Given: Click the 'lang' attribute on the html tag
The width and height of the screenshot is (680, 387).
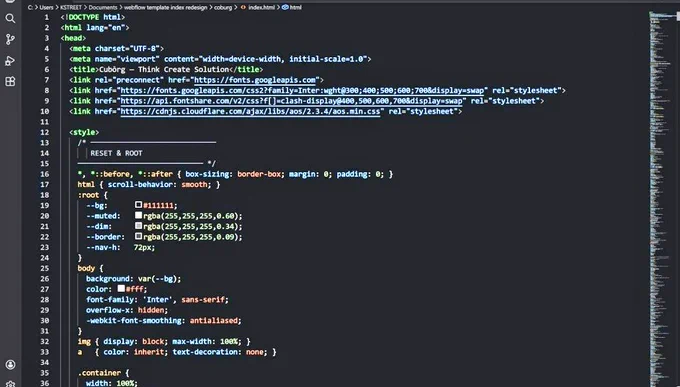Looking at the screenshot, I should [x=95, y=28].
